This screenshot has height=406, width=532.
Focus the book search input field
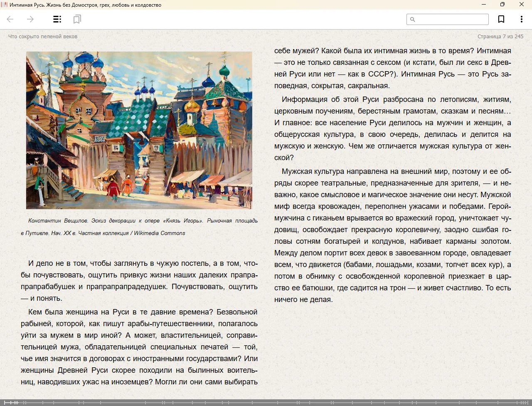(x=451, y=20)
